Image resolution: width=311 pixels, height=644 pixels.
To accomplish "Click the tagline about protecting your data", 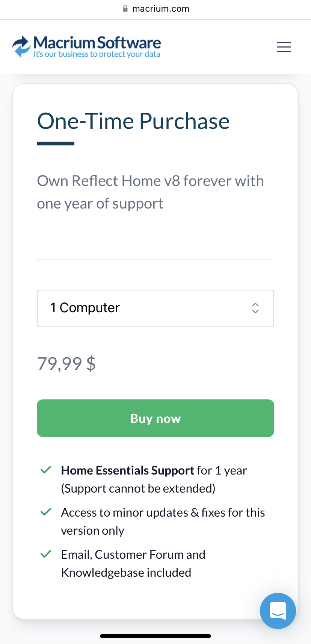I will (x=97, y=54).
